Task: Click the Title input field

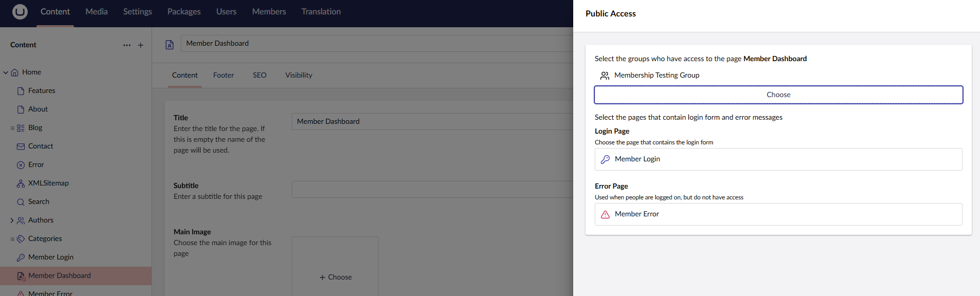Action: click(431, 121)
